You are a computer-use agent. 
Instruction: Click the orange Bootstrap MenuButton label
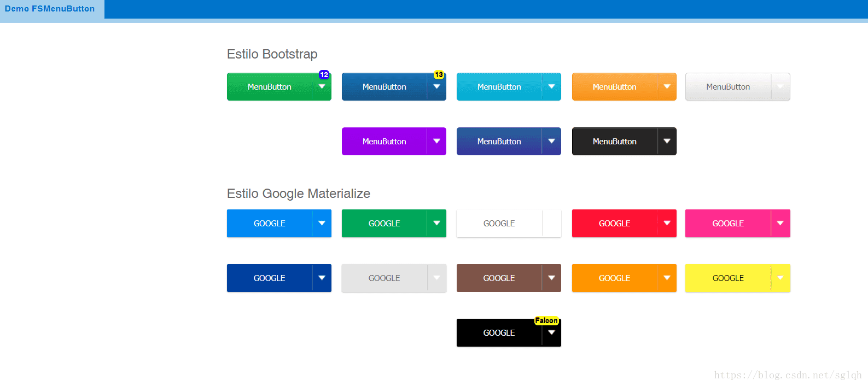614,87
